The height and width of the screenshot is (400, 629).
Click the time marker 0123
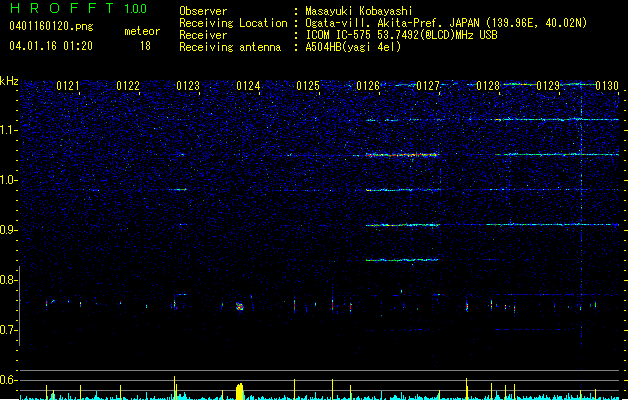[x=188, y=85]
